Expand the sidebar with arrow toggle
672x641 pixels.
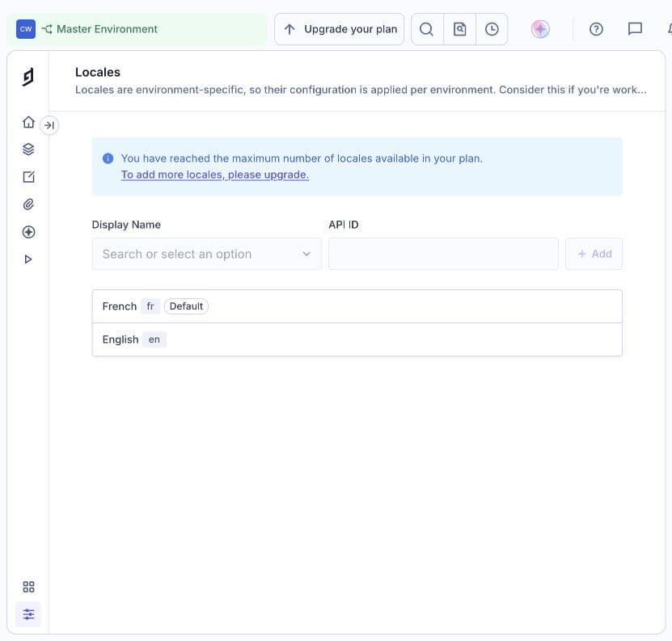[49, 125]
